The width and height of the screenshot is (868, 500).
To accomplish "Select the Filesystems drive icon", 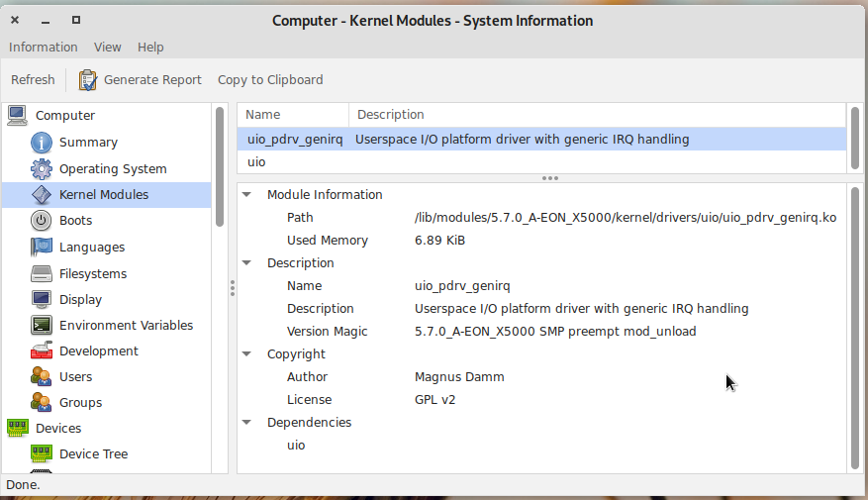I will (x=41, y=274).
